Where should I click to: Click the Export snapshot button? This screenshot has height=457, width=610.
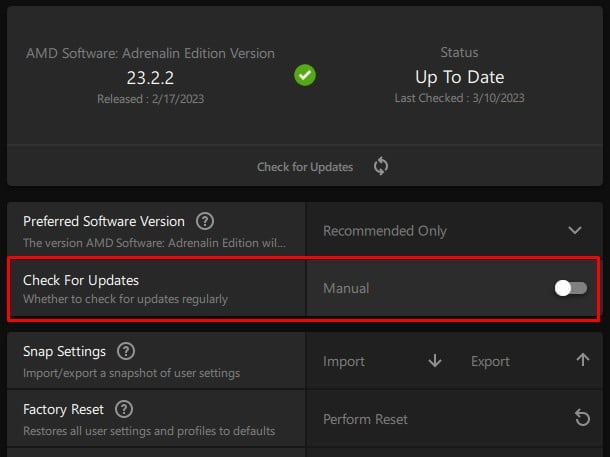[x=490, y=361]
